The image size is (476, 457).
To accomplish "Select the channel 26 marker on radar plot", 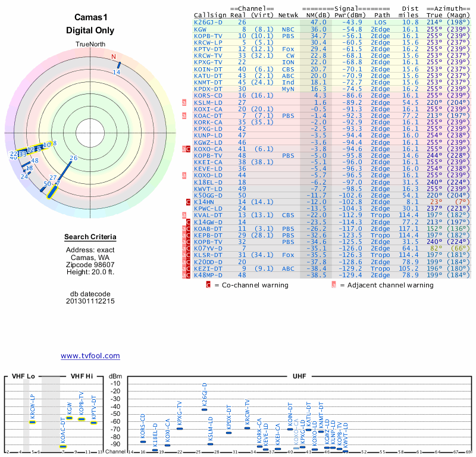I will (64, 171).
